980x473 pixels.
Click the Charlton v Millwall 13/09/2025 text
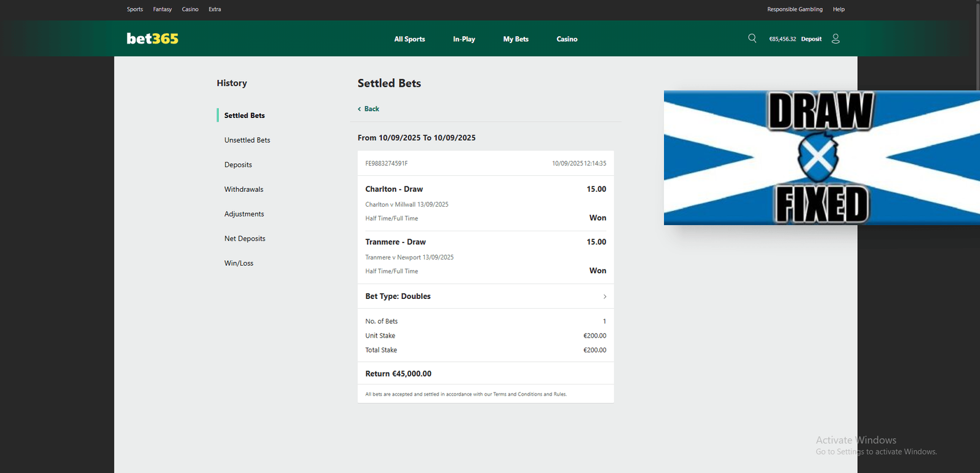point(406,204)
